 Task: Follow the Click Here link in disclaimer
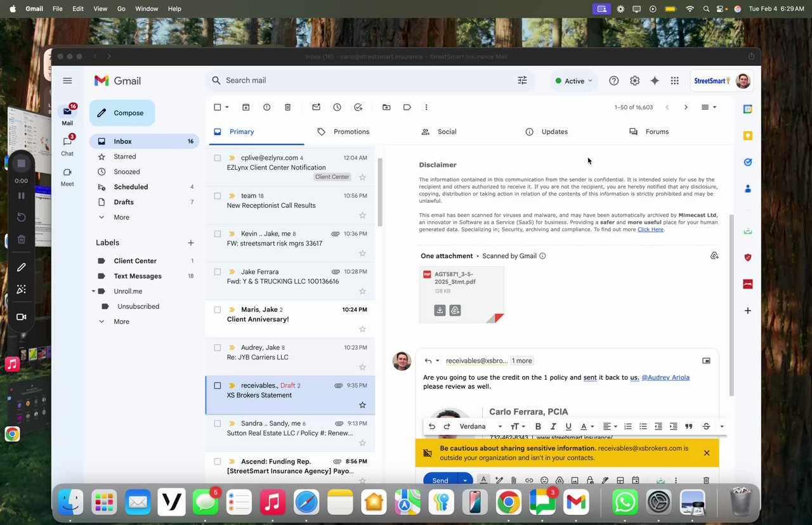tap(650, 230)
